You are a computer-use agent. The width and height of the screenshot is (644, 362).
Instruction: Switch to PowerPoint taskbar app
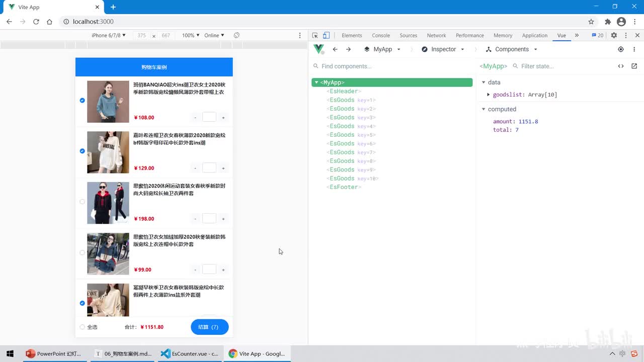(x=54, y=353)
